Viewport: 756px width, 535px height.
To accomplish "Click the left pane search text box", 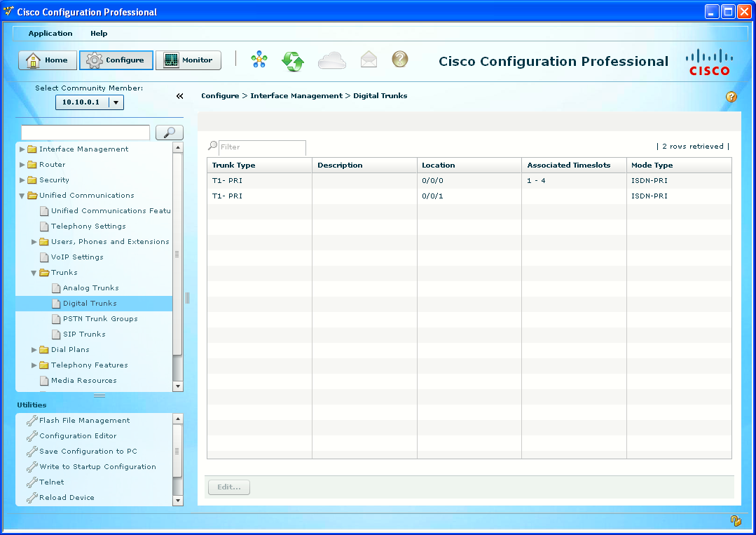I will point(85,133).
